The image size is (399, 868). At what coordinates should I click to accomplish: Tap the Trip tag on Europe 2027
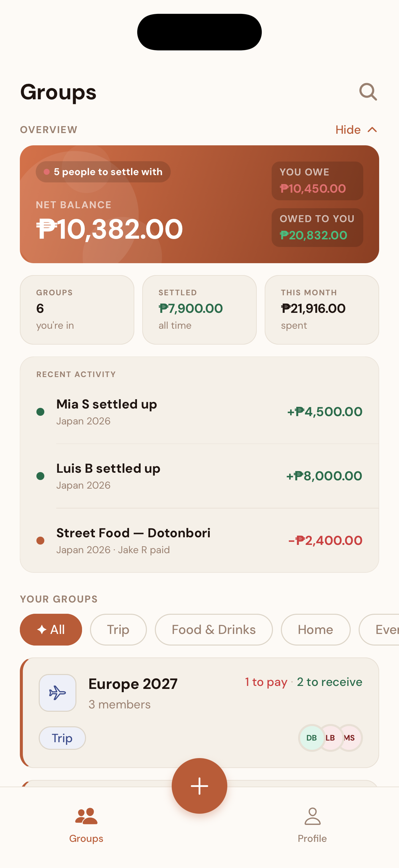tap(62, 738)
